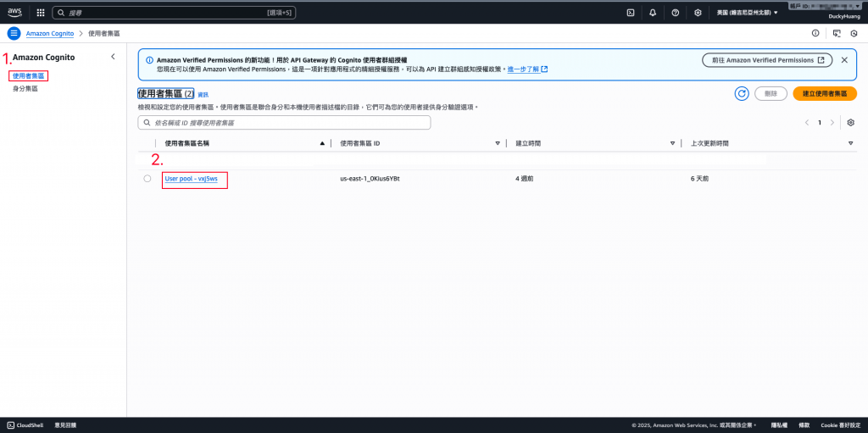The height and width of the screenshot is (433, 868).
Task: Open console settings gear in top bar
Action: click(x=698, y=12)
